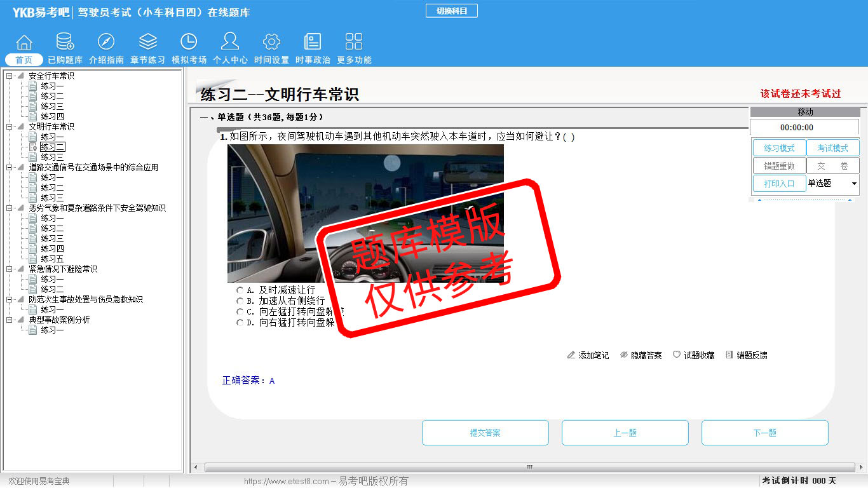Open the 模拟考场 clock icon
This screenshot has height=488, width=868.
coord(189,42)
